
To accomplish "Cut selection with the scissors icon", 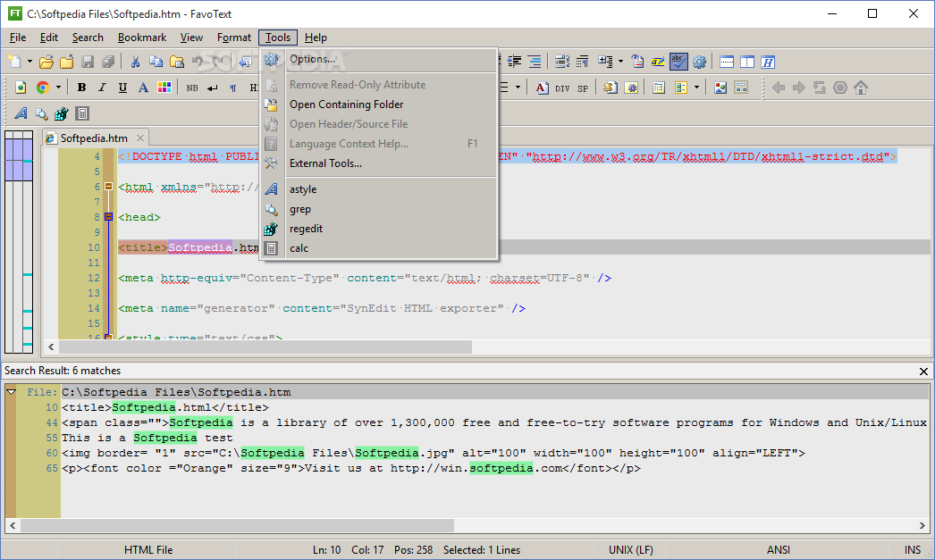I will click(x=135, y=62).
